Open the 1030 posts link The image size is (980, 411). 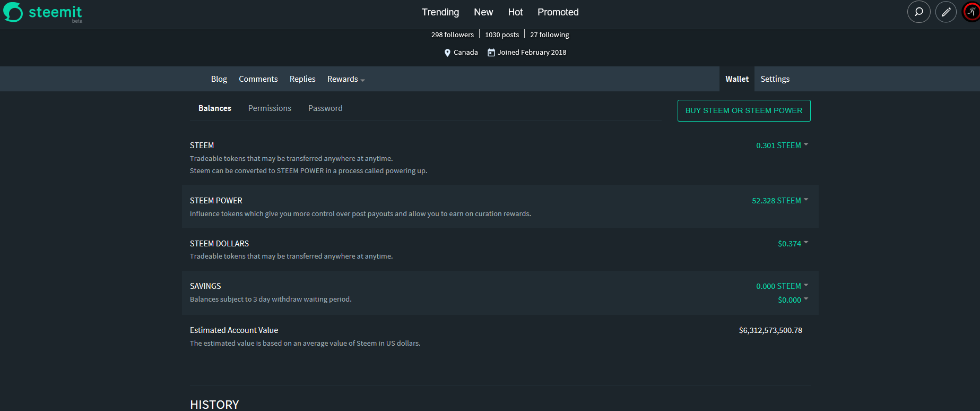click(x=502, y=35)
